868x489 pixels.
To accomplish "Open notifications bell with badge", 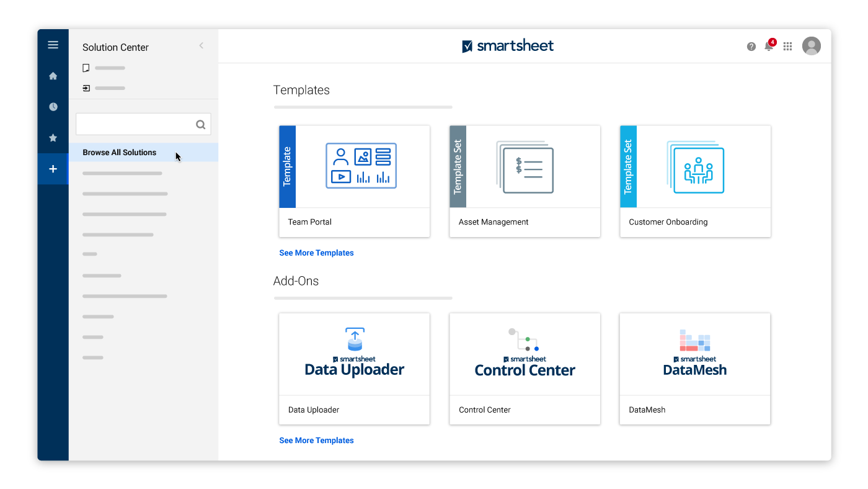I will click(x=769, y=46).
